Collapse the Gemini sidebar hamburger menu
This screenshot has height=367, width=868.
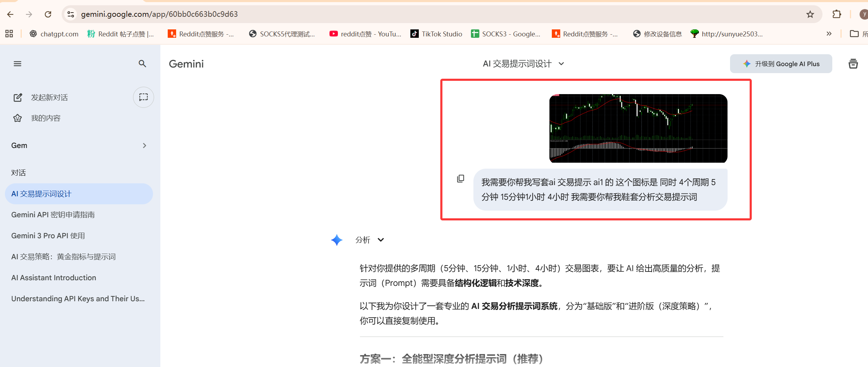(x=18, y=64)
